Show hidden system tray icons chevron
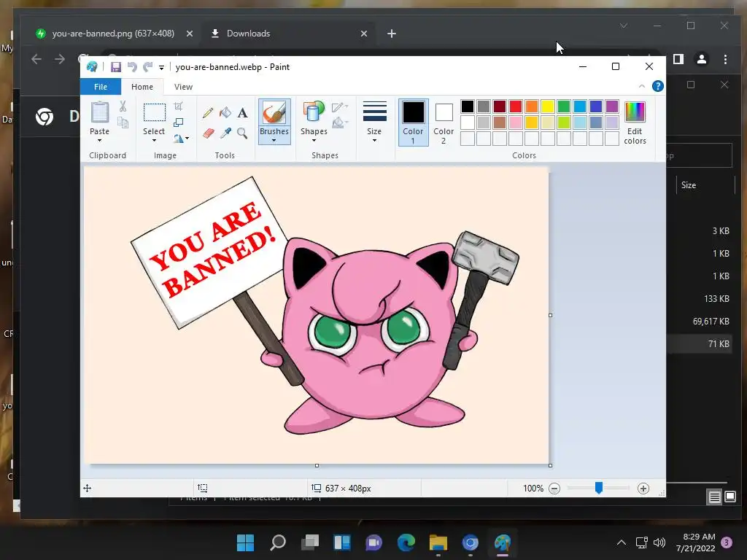The image size is (747, 560). pyautogui.click(x=622, y=542)
